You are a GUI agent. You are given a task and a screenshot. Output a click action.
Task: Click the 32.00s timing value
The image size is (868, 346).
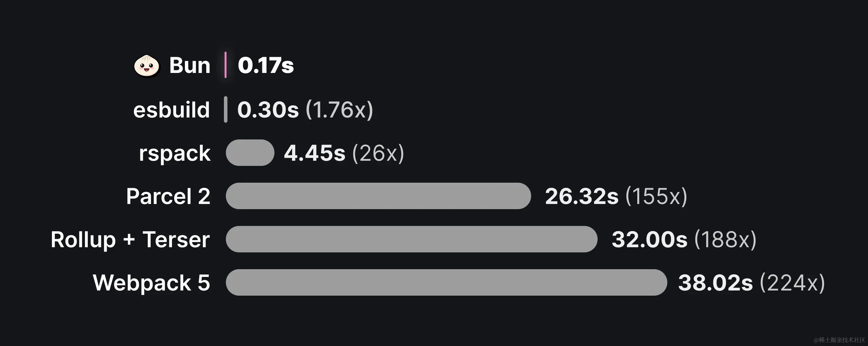tap(650, 239)
